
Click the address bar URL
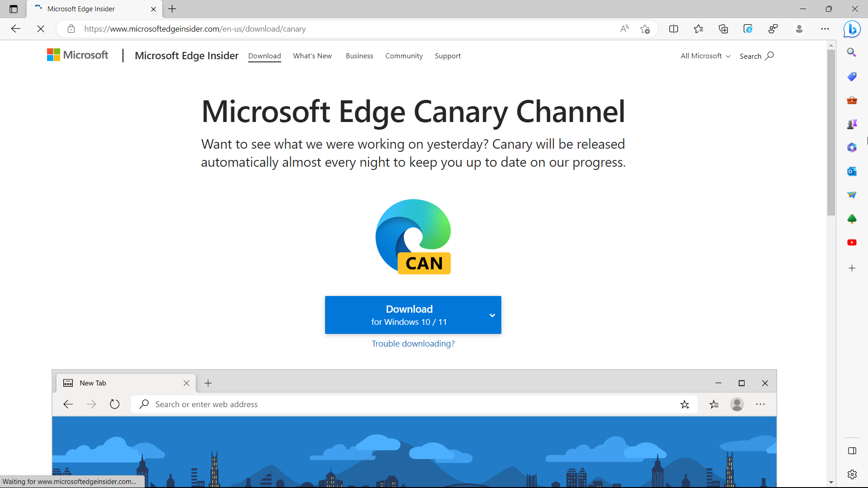pos(195,29)
